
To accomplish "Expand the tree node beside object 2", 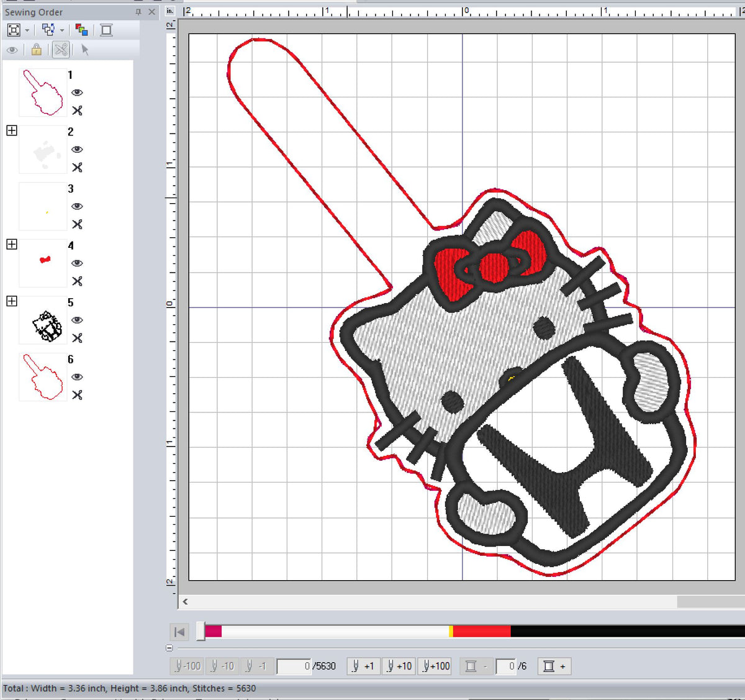I will click(x=11, y=130).
